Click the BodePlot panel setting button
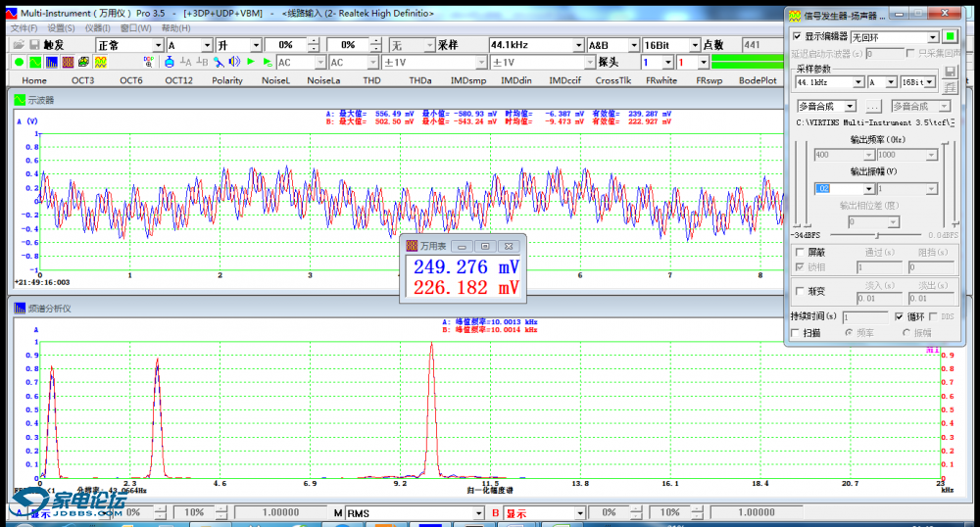This screenshot has width=980, height=527. (x=758, y=80)
